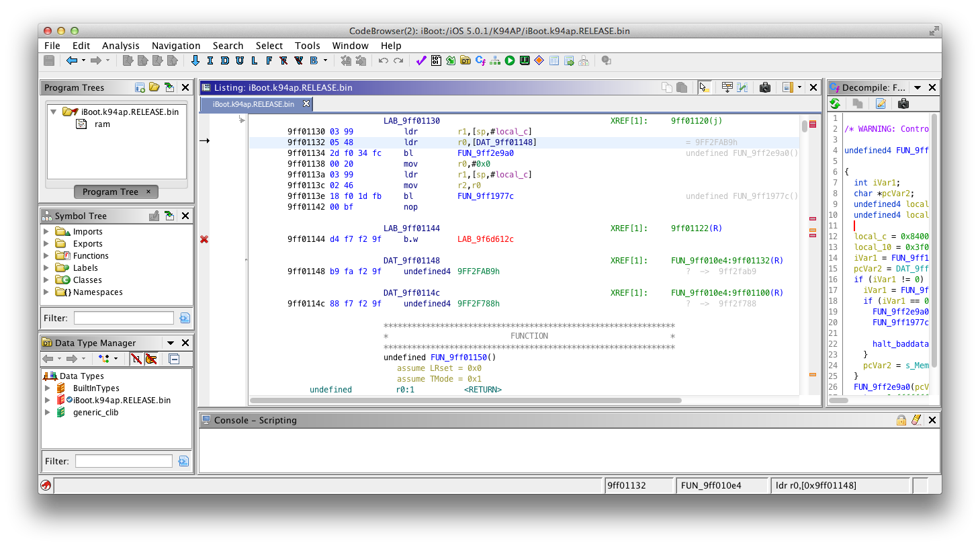Viewport: 980px width, 547px height.
Task: Open the Search menu
Action: coord(228,46)
